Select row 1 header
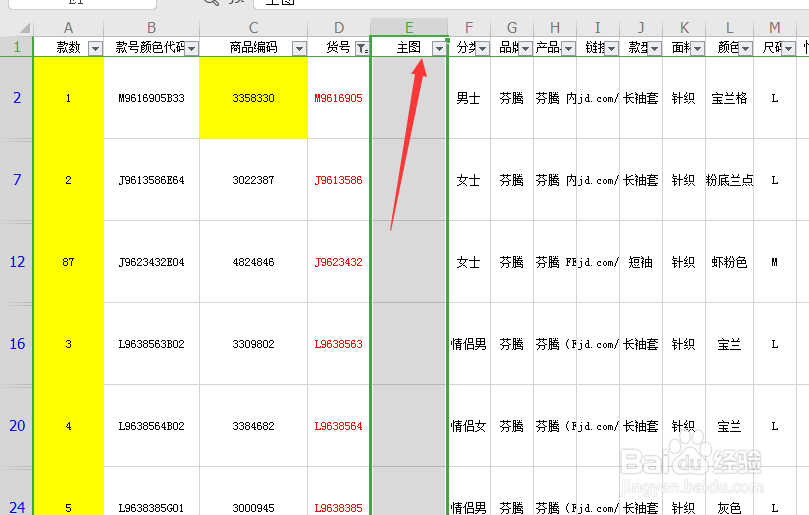The width and height of the screenshot is (809, 515). (17, 47)
